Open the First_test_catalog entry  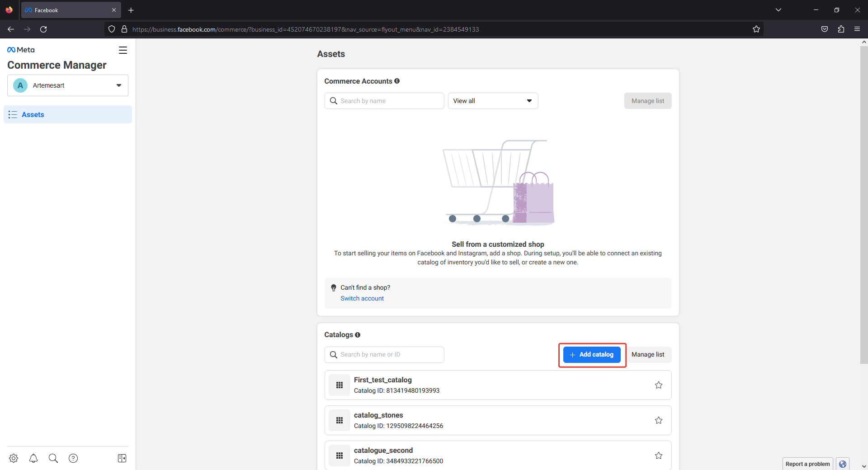[x=498, y=385]
